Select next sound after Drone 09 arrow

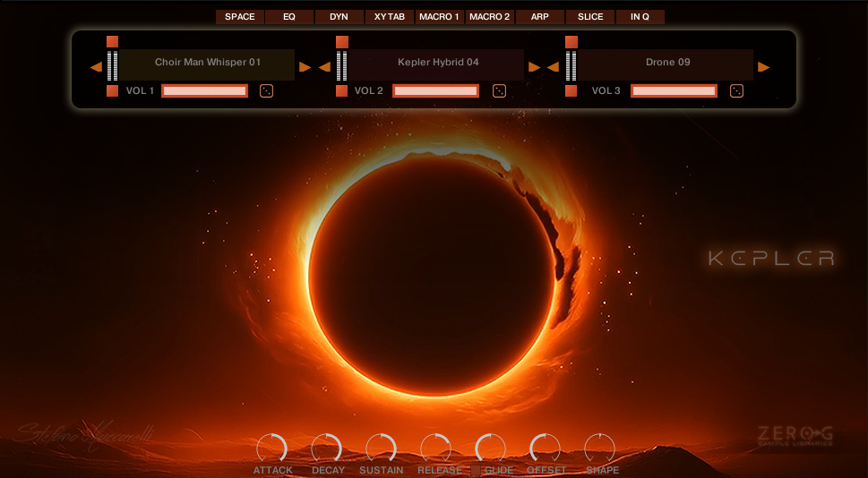pyautogui.click(x=763, y=66)
